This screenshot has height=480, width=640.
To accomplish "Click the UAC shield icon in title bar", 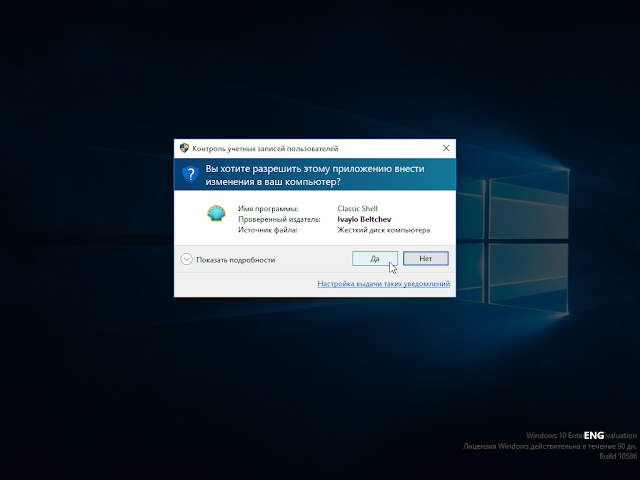I will (x=184, y=148).
